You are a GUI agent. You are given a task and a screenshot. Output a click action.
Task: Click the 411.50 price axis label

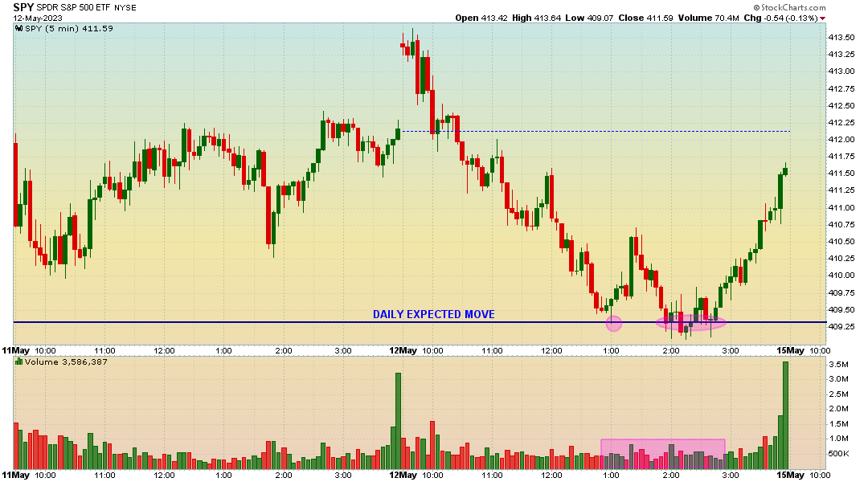pos(841,174)
